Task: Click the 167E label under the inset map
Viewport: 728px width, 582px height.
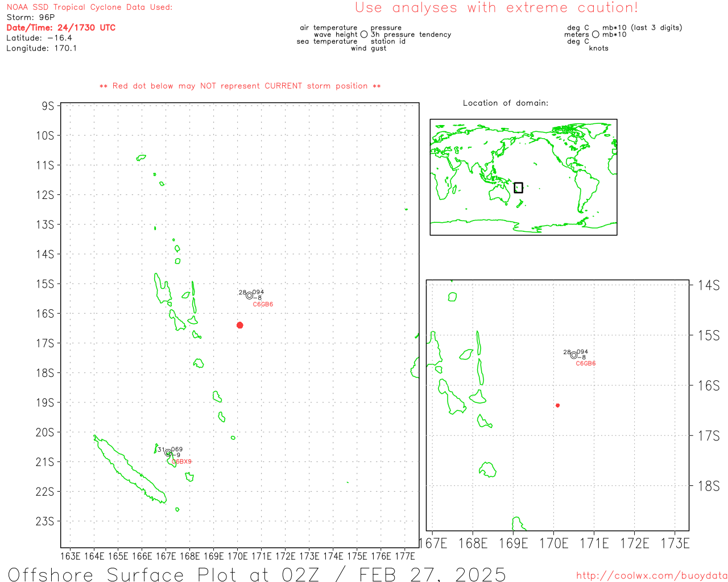Action: point(434,543)
